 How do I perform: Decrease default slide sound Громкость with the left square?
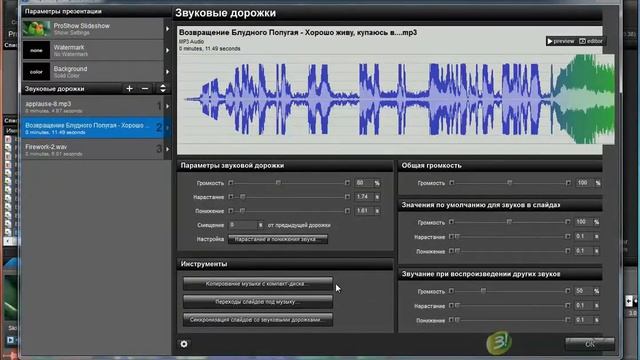(451, 222)
